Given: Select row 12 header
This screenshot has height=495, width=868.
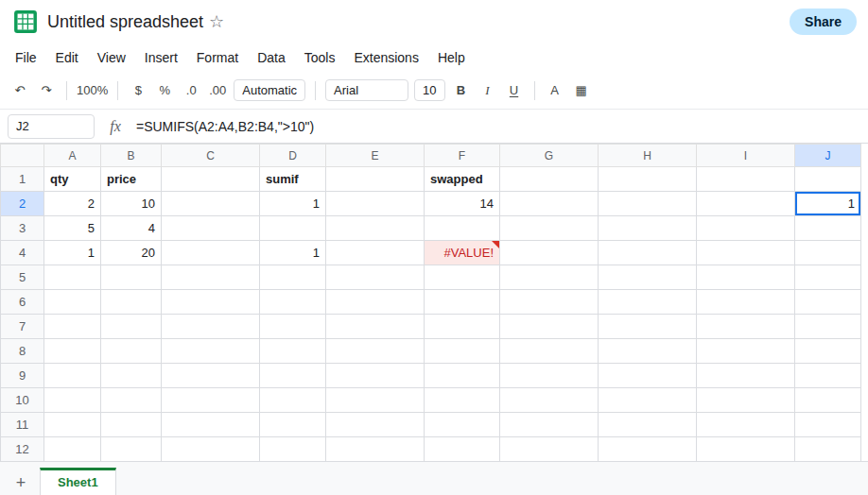Looking at the screenshot, I should coord(22,449).
